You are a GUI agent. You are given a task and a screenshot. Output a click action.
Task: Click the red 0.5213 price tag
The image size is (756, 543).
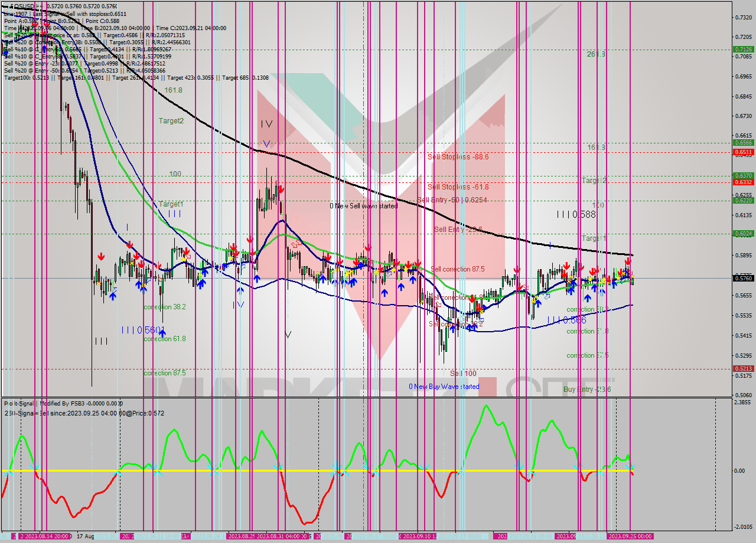pos(742,368)
